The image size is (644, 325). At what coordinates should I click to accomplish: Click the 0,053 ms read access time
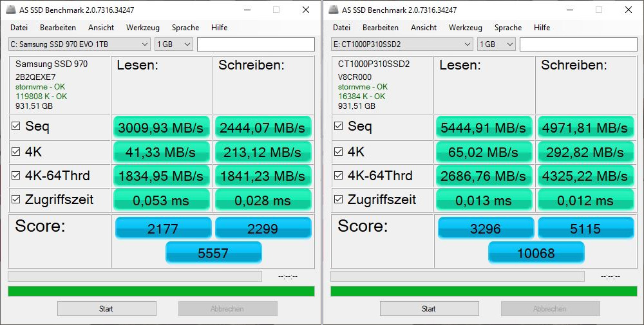coord(162,200)
